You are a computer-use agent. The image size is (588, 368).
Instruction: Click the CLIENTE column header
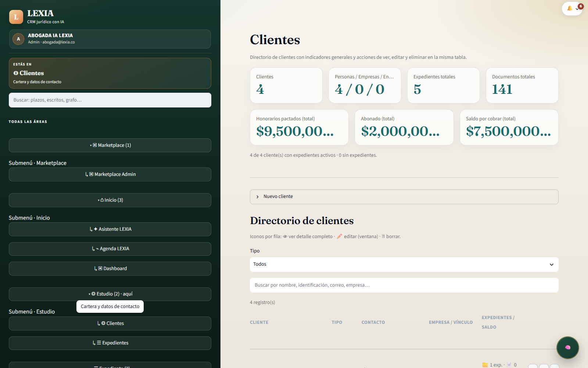pos(259,322)
